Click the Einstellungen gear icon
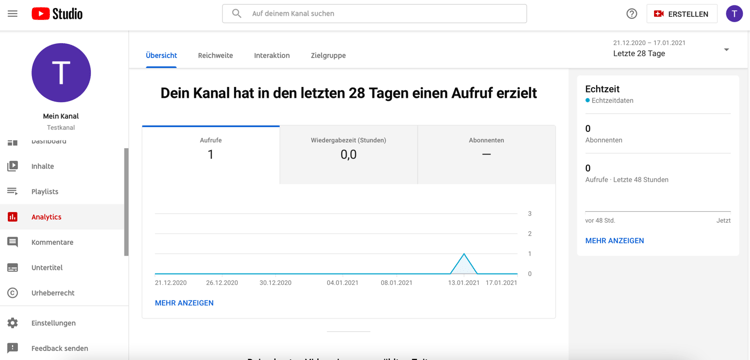Viewport: 750px width, 360px height. pos(12,323)
